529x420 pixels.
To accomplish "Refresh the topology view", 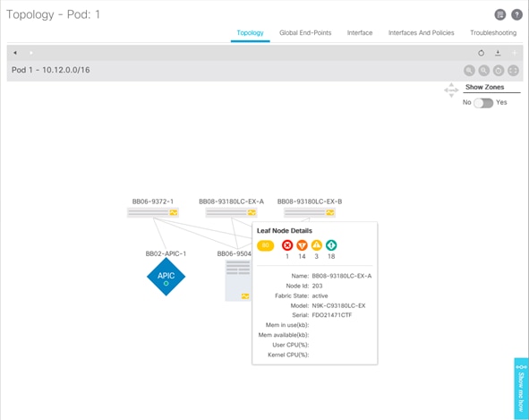I will click(x=481, y=53).
